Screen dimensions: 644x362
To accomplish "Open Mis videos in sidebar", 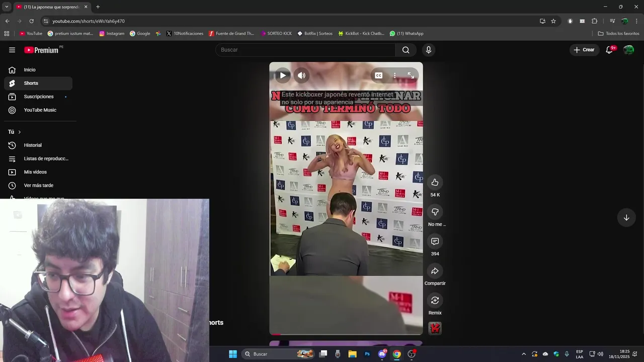I will point(38,172).
